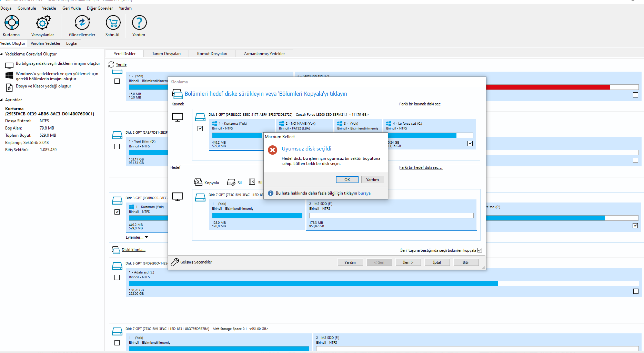Click the Farklı bir hedef diski seç... link
The height and width of the screenshot is (353, 644).
coord(421,167)
